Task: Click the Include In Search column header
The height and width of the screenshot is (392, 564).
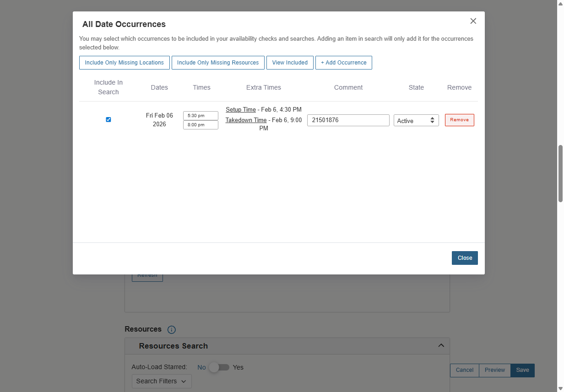Action: [x=108, y=87]
